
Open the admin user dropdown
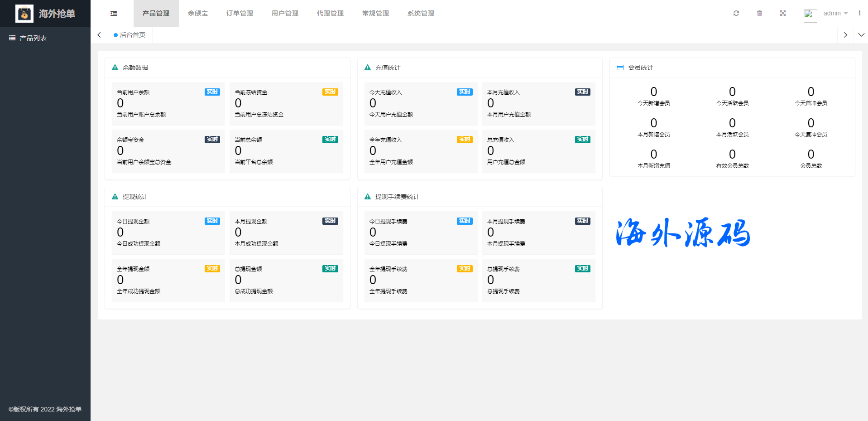point(835,13)
